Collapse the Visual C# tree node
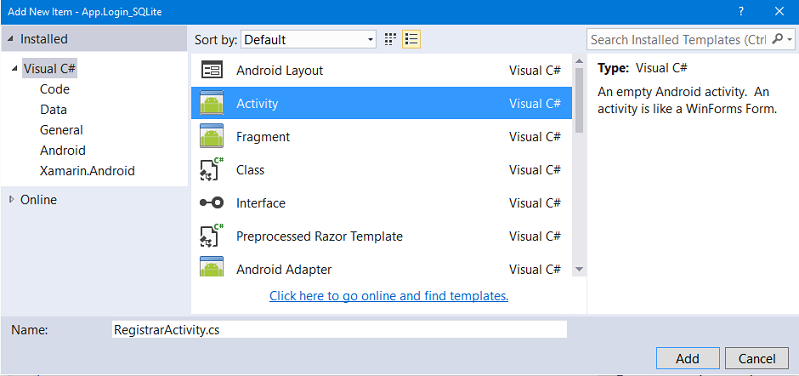The width and height of the screenshot is (799, 376). (x=13, y=69)
